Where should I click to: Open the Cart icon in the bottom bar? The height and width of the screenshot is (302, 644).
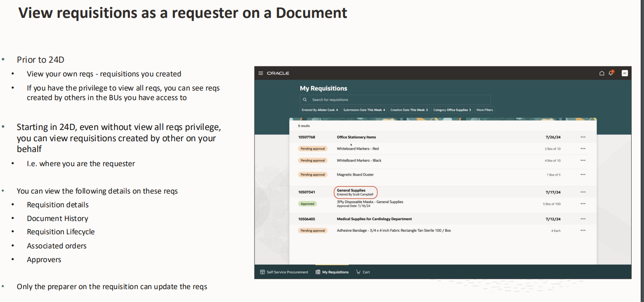[358, 272]
